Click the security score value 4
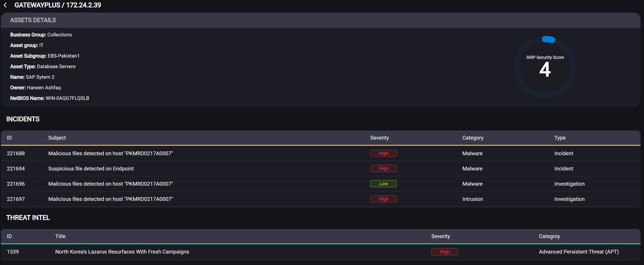Viewport: 644px width, 265px height. (545, 69)
